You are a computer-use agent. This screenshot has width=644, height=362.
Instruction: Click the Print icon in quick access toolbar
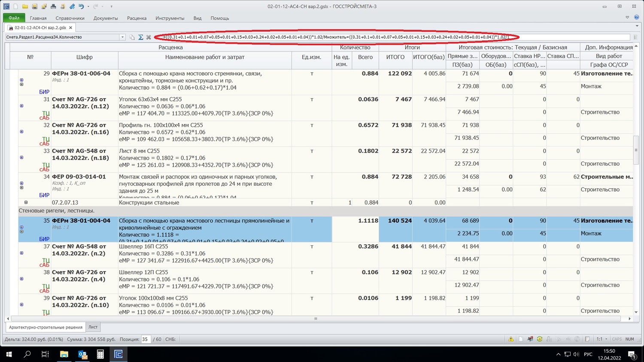[x=53, y=6]
